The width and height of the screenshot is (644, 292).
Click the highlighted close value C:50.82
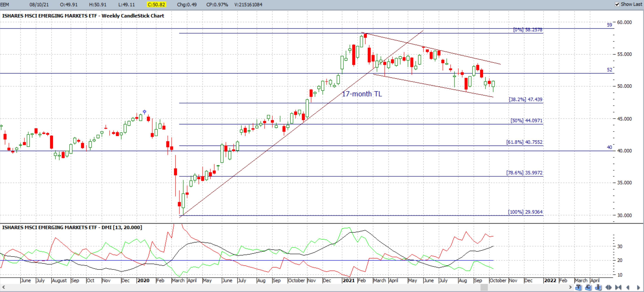[x=156, y=4]
